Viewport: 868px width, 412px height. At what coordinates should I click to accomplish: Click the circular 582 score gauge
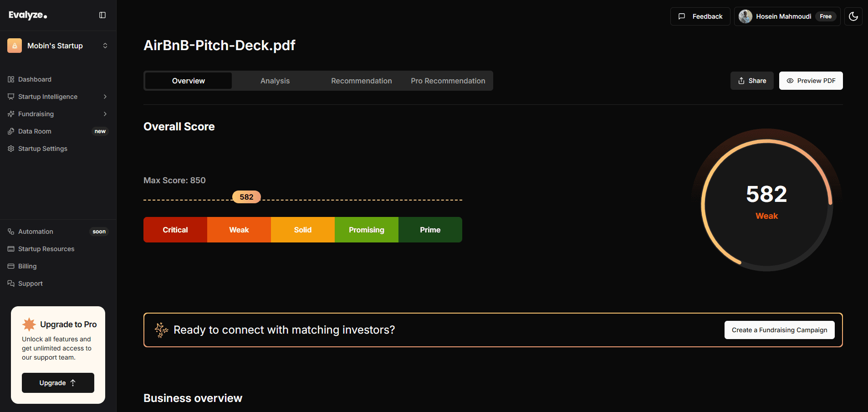[767, 205]
